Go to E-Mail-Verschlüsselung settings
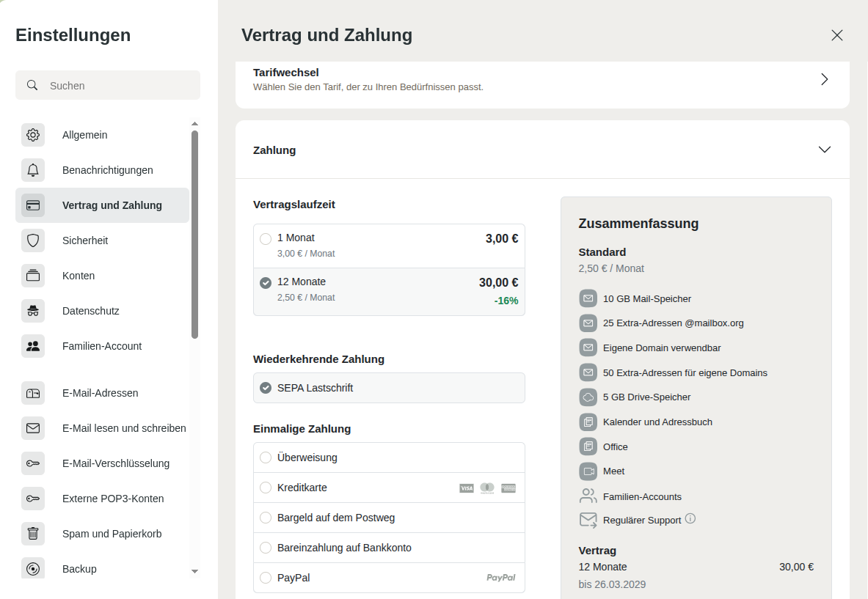This screenshot has width=868, height=599. point(116,463)
